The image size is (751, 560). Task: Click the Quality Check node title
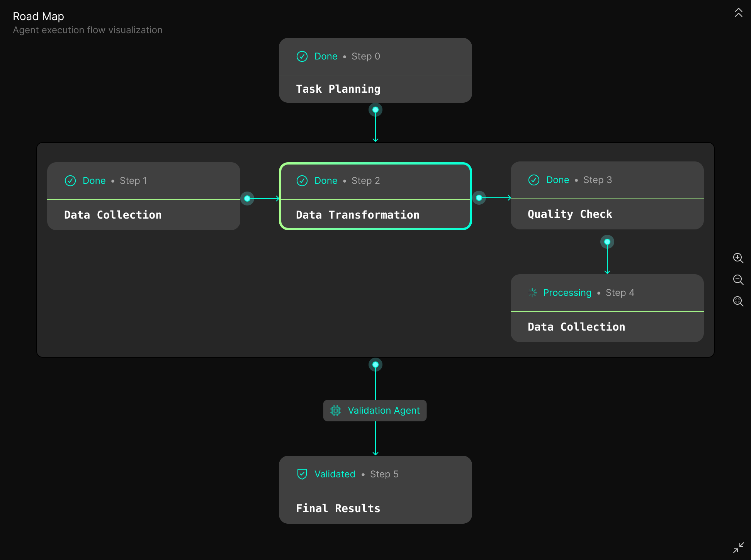(x=569, y=214)
